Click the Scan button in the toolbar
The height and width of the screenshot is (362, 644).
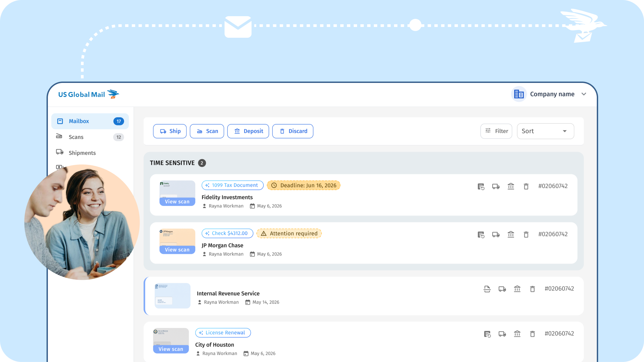coord(207,131)
